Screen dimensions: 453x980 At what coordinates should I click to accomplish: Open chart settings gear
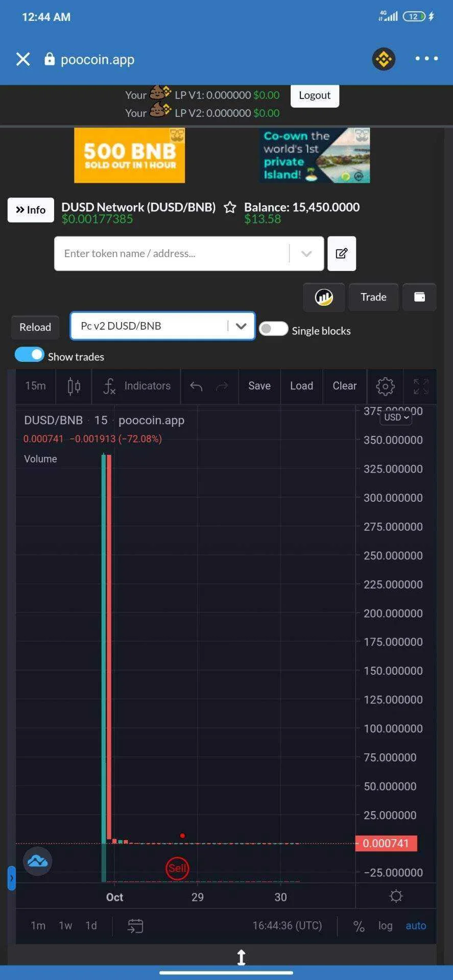tap(385, 386)
